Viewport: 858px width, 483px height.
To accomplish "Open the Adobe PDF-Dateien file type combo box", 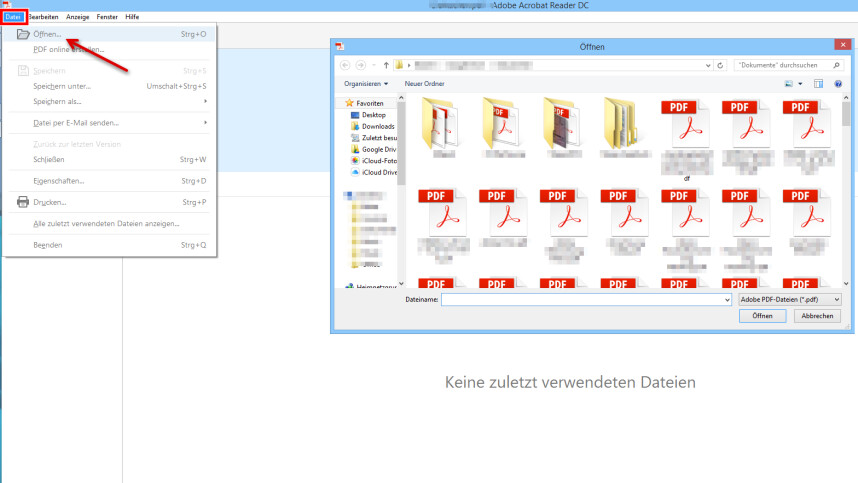I will tap(790, 300).
